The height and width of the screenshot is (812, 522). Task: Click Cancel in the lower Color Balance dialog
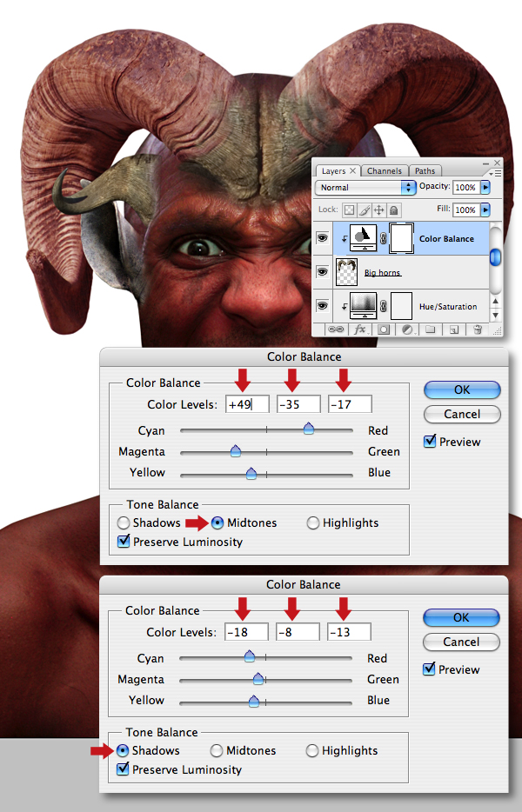[x=461, y=642]
